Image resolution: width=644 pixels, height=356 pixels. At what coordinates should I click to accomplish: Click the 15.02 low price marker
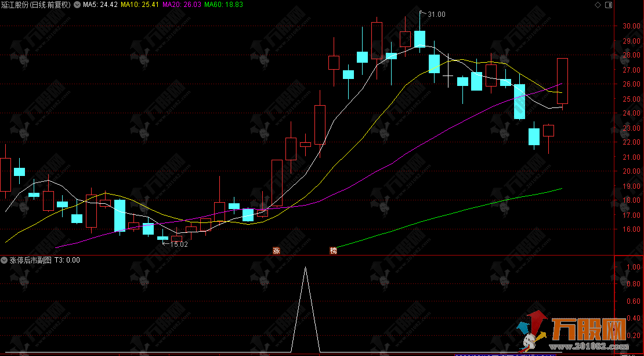point(178,244)
